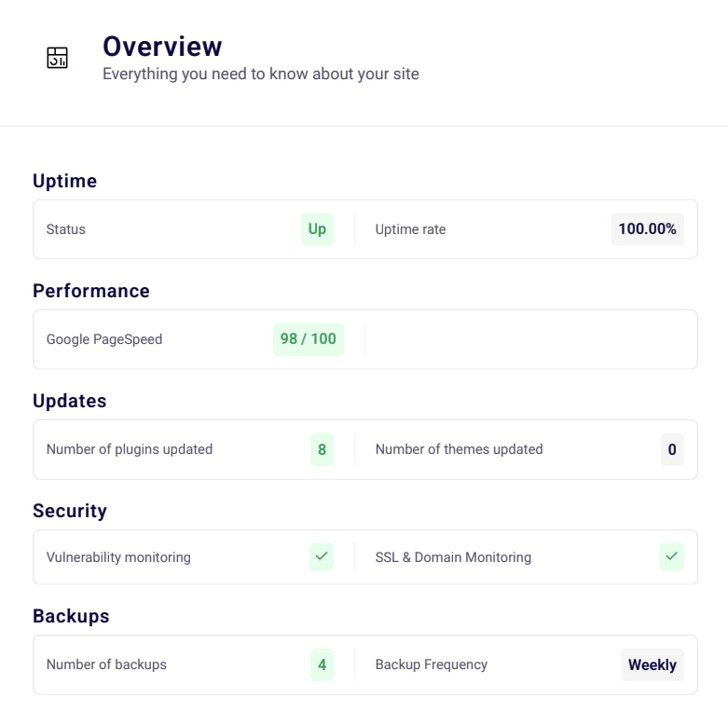Click the Uptime section heading

64,181
